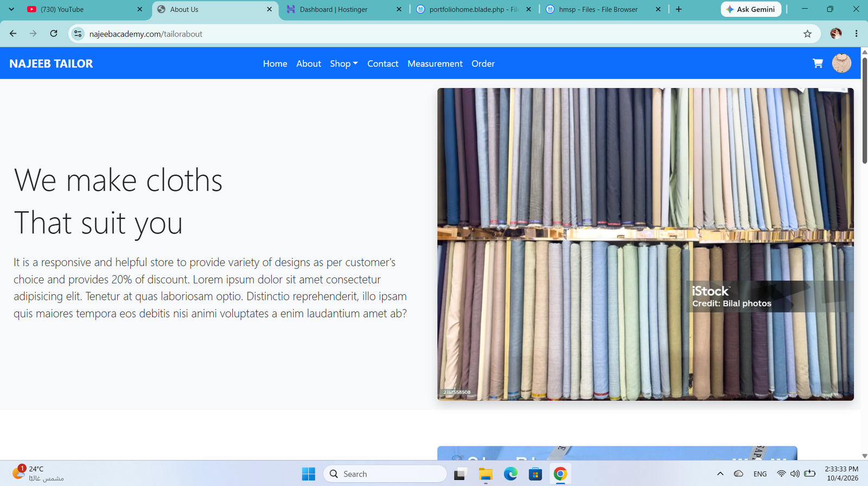Viewport: 868px width, 486px height.
Task: Click the fabric rolls image
Action: coord(646,244)
